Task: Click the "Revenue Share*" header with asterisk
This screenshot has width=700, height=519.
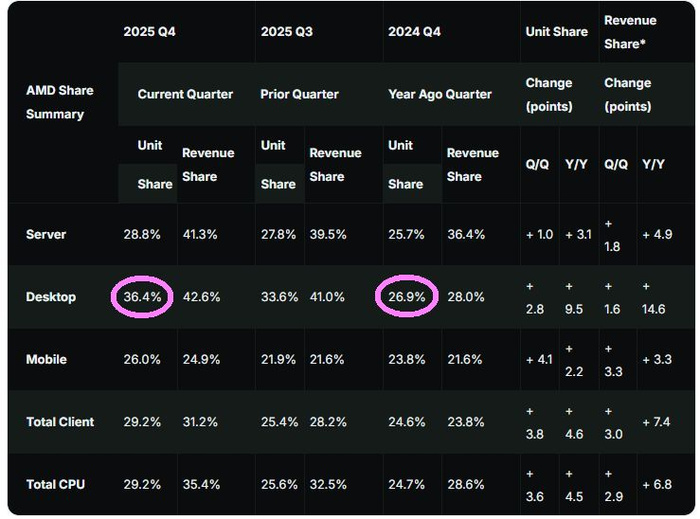Action: [630, 31]
